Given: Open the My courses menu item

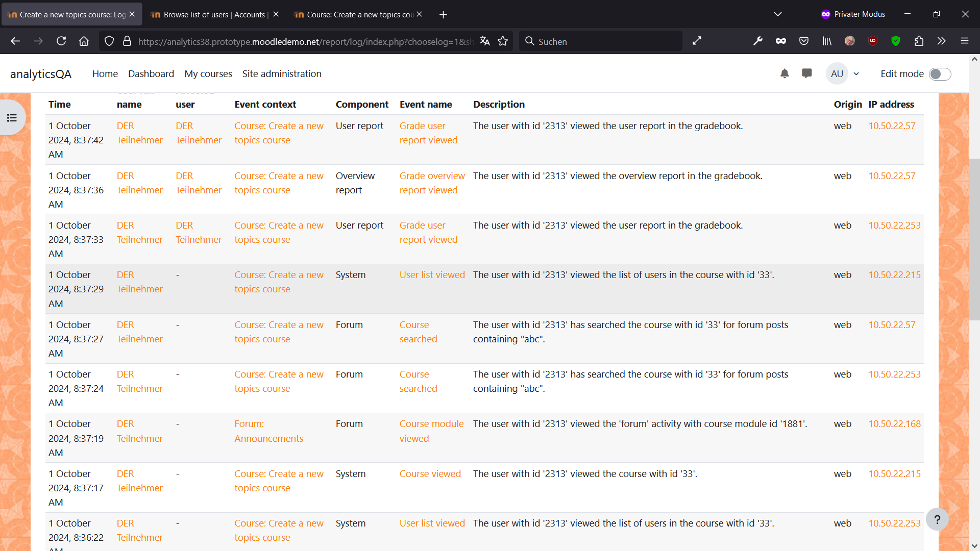Looking at the screenshot, I should (208, 73).
